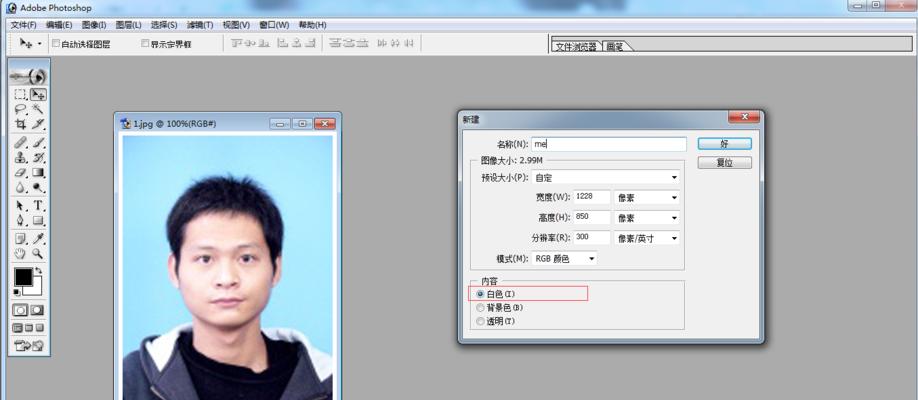Select the Move tool in the toolbox
The image size is (918, 400).
(x=38, y=94)
